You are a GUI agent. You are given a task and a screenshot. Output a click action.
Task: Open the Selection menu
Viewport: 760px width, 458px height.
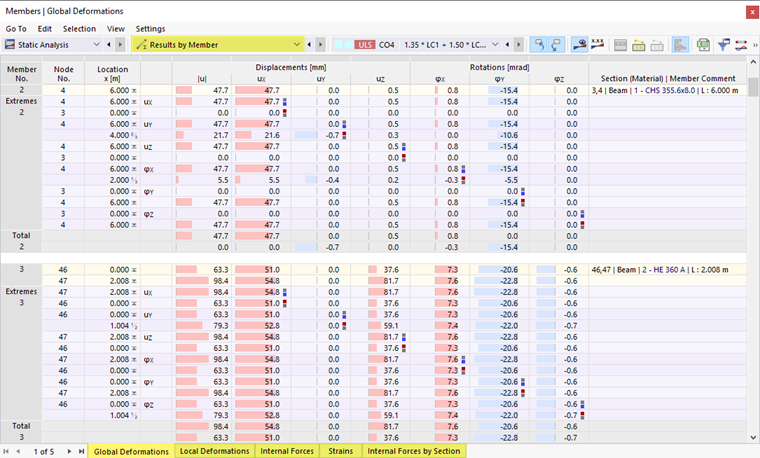pyautogui.click(x=79, y=29)
